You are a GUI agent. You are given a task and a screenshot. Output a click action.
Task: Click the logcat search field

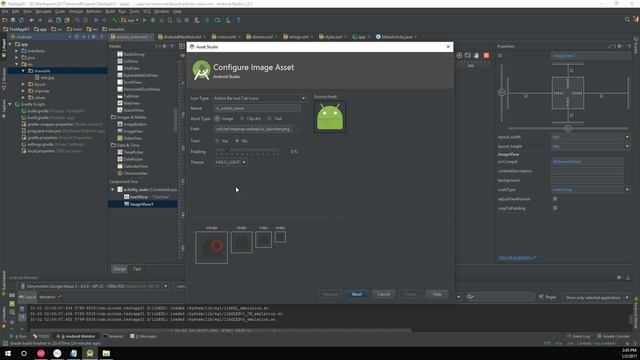pos(501,297)
